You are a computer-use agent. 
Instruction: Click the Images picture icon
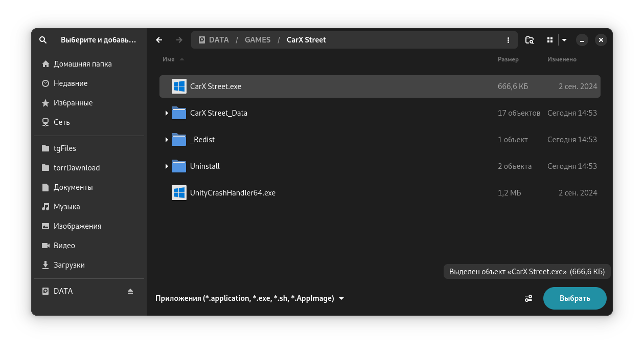point(45,226)
